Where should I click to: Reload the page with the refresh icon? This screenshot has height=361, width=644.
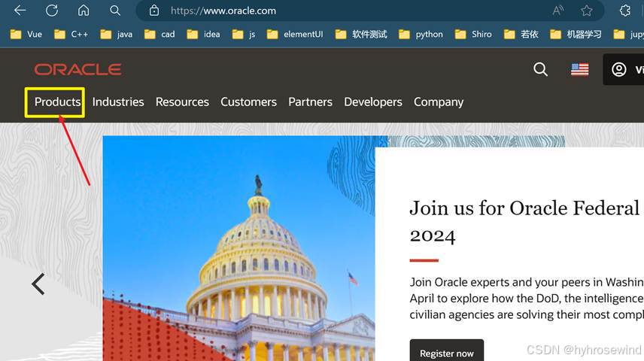coord(52,11)
